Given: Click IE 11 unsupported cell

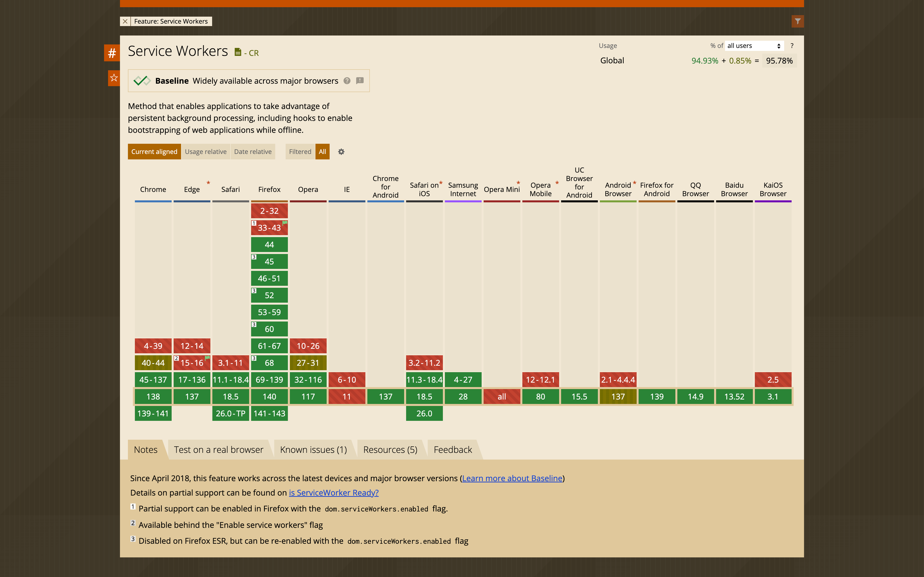Looking at the screenshot, I should [347, 397].
